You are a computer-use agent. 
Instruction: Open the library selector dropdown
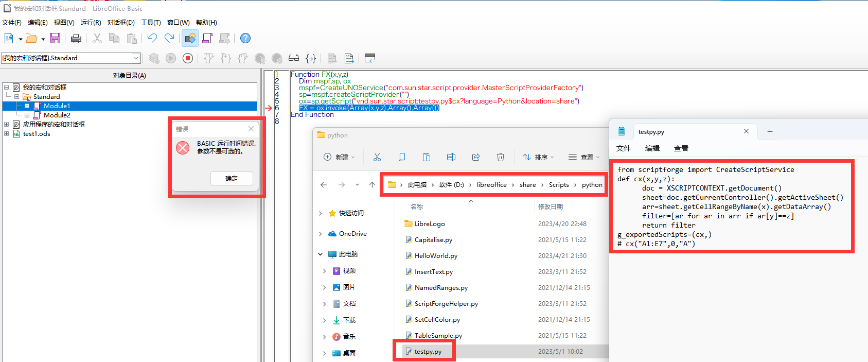tap(136, 58)
